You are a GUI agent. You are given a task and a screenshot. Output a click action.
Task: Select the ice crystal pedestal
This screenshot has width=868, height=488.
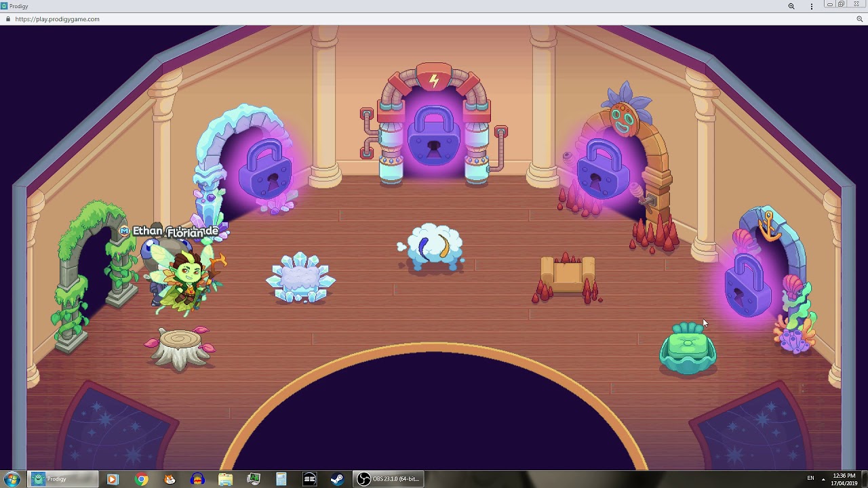pos(301,278)
